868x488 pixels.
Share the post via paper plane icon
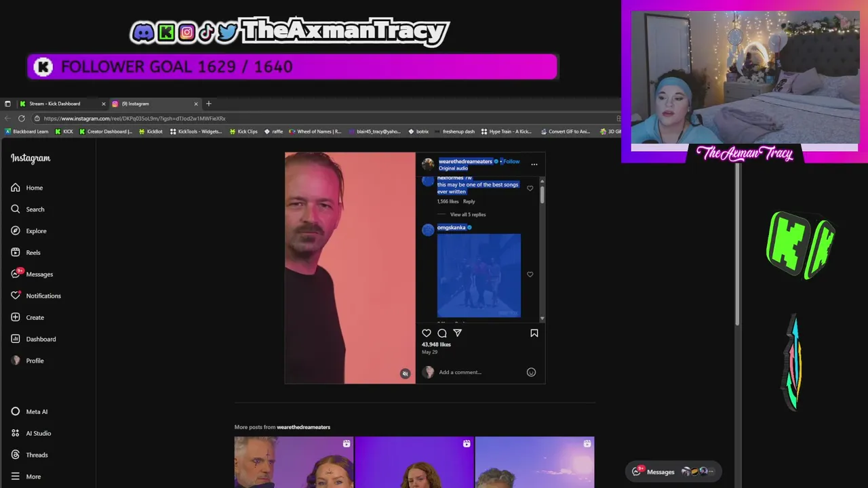pos(458,333)
